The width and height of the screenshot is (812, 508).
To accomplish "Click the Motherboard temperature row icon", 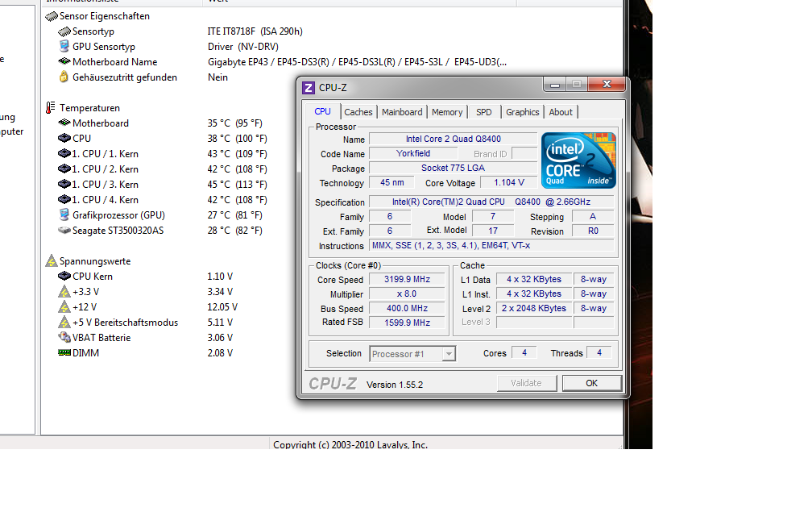I will 64,123.
